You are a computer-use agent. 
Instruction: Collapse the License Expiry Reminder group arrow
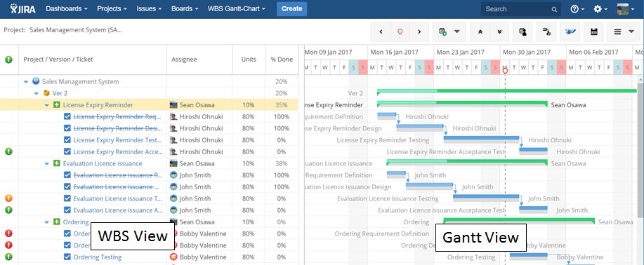click(x=47, y=105)
